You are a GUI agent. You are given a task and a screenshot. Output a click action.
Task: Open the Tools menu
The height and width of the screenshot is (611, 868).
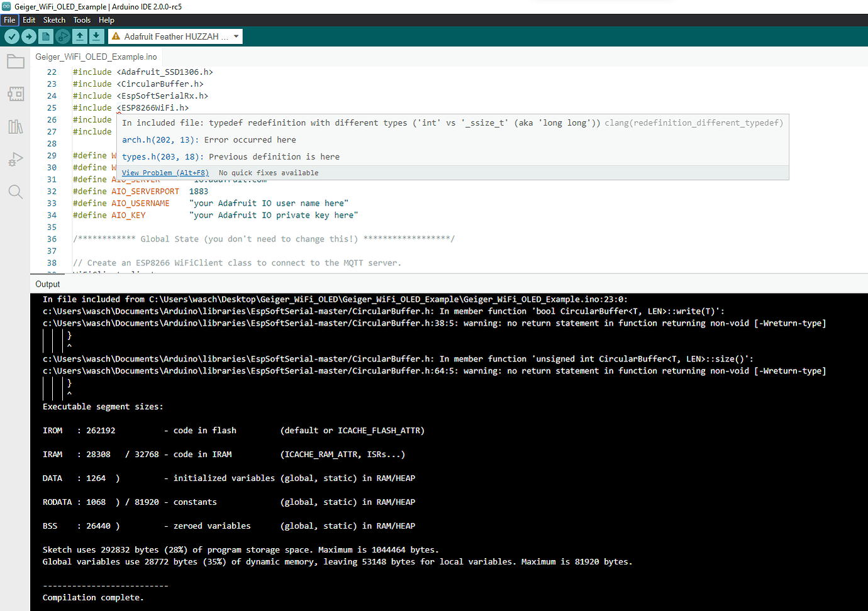tap(82, 19)
